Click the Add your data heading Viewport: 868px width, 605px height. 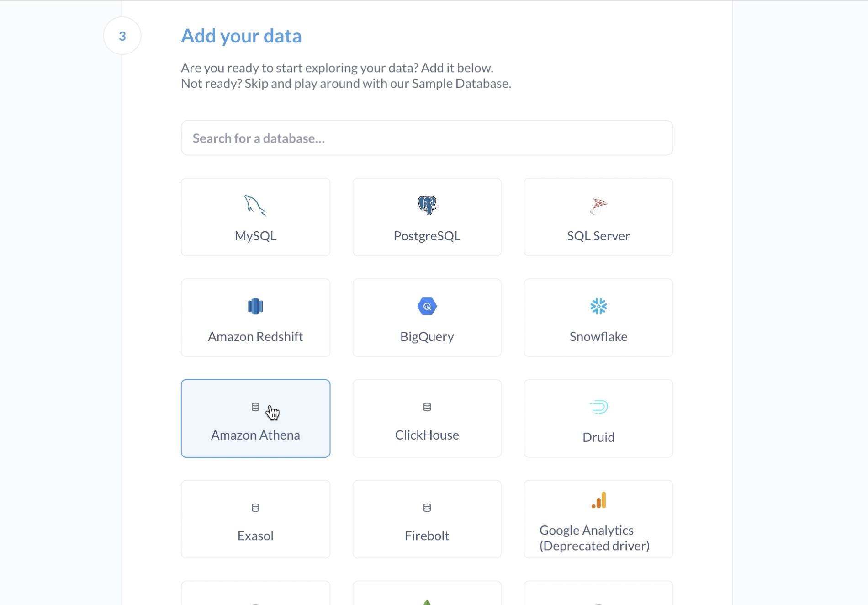241,36
